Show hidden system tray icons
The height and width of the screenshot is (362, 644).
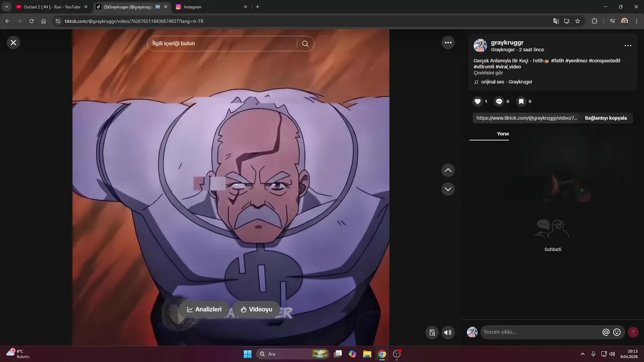coord(583,354)
